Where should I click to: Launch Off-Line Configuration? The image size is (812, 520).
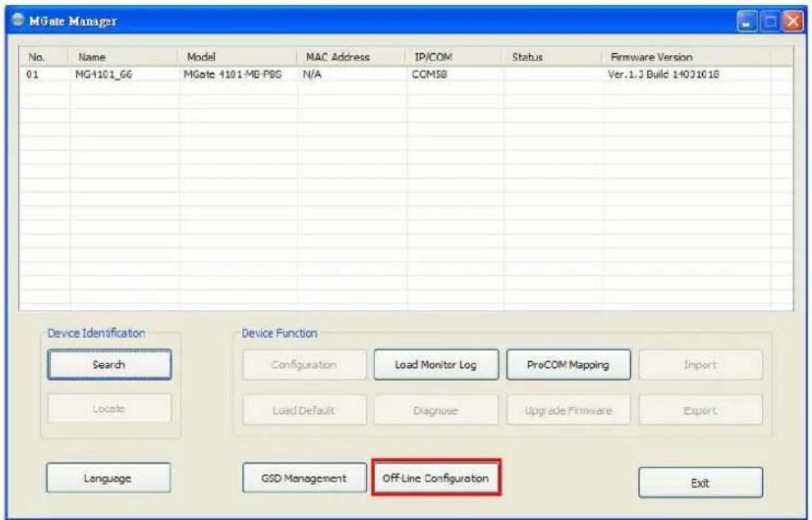tap(436, 478)
